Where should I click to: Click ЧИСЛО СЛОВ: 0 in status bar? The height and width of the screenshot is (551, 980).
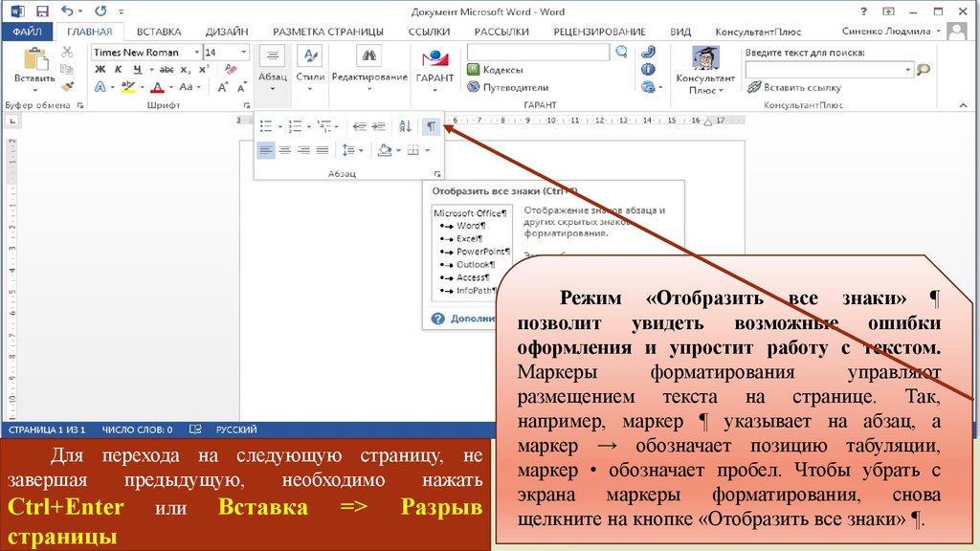137,430
